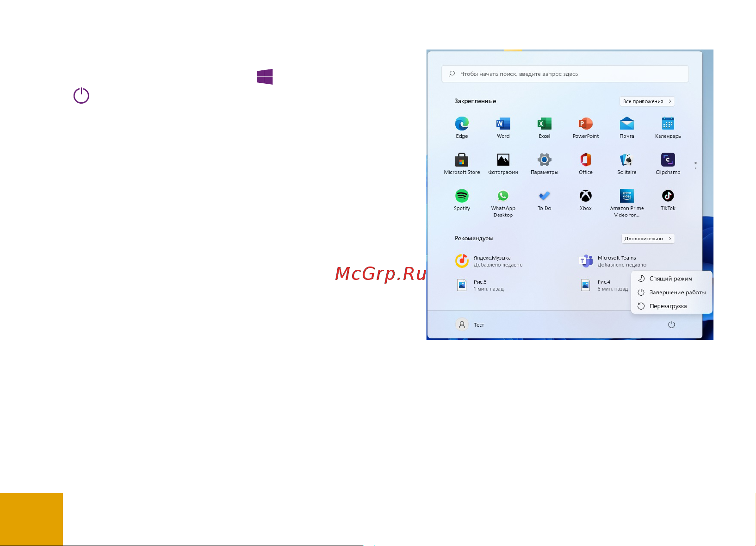The width and height of the screenshot is (756, 546).
Task: Expand Дополнительно recommended items
Action: (x=648, y=239)
